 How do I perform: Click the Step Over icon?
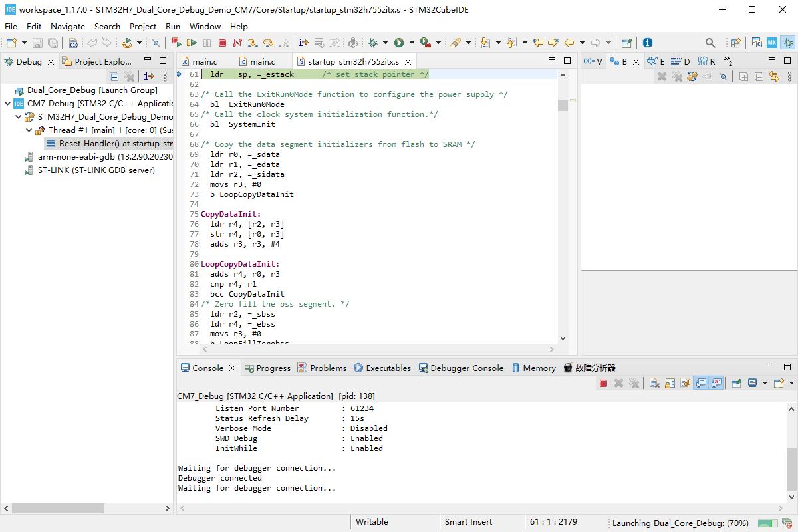pos(268,43)
